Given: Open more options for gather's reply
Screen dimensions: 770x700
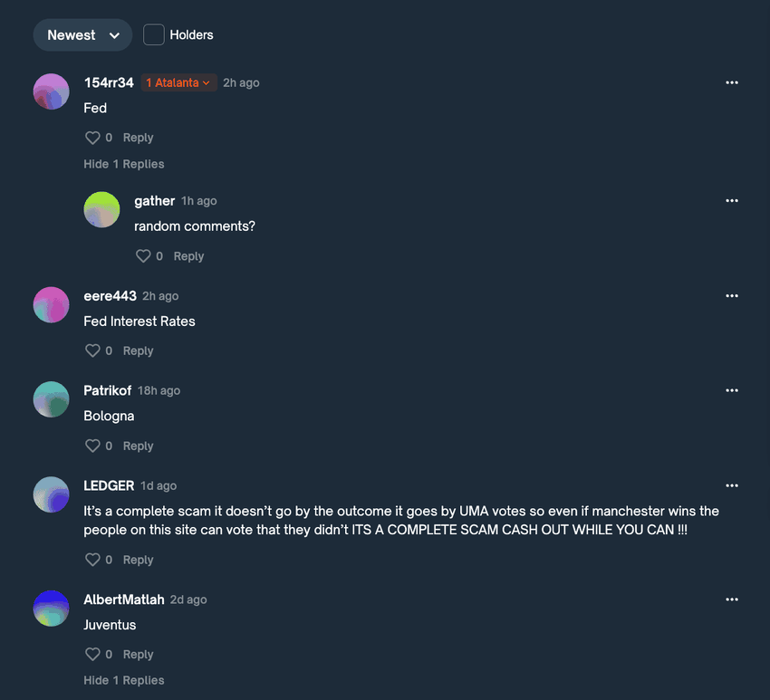Looking at the screenshot, I should 732,200.
